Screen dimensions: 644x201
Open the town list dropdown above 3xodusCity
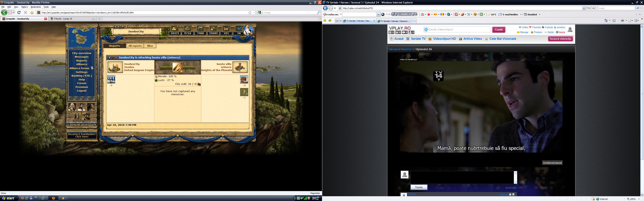pos(123,27)
